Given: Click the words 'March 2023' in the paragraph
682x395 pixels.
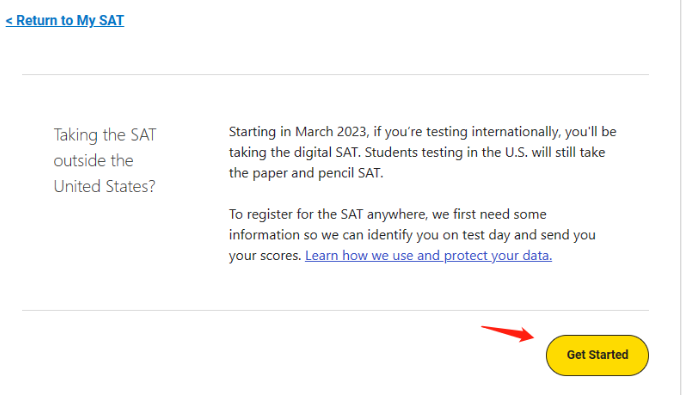Looking at the screenshot, I should coord(332,131).
